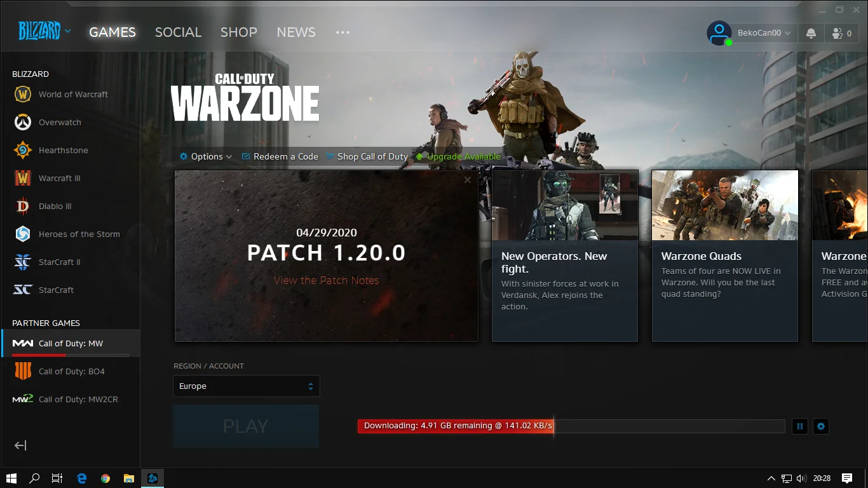Open the Windows Start menu
868x488 pixels.
point(11,478)
